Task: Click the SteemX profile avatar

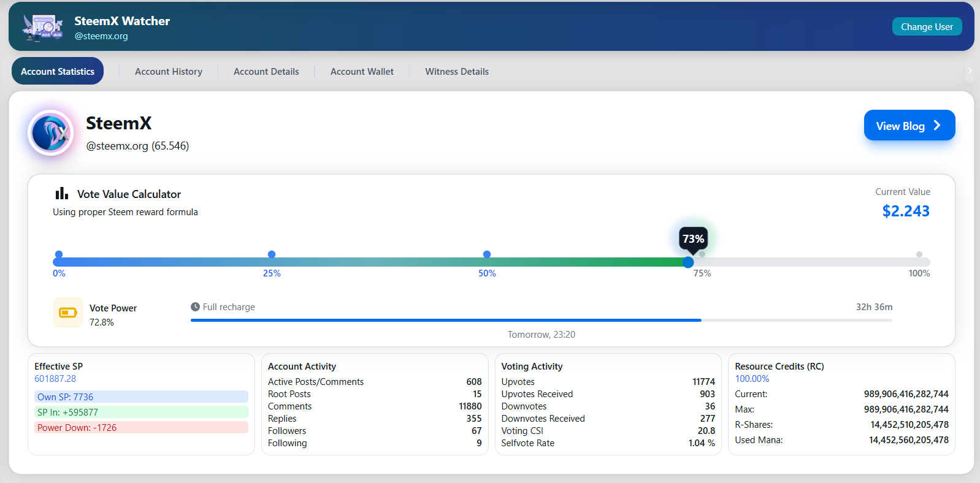Action: click(x=52, y=133)
